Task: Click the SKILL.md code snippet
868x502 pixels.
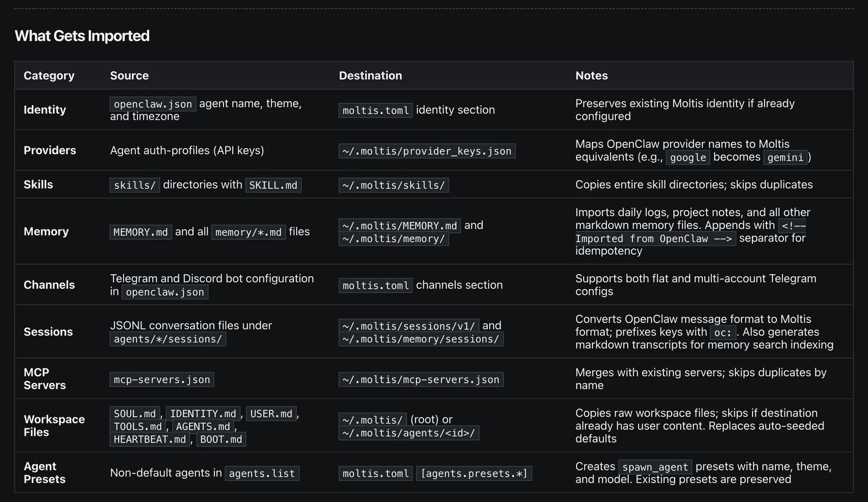Action: tap(273, 185)
